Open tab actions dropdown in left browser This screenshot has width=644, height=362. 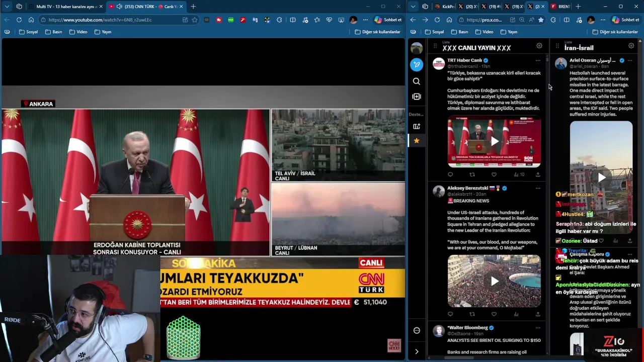[x=7, y=7]
